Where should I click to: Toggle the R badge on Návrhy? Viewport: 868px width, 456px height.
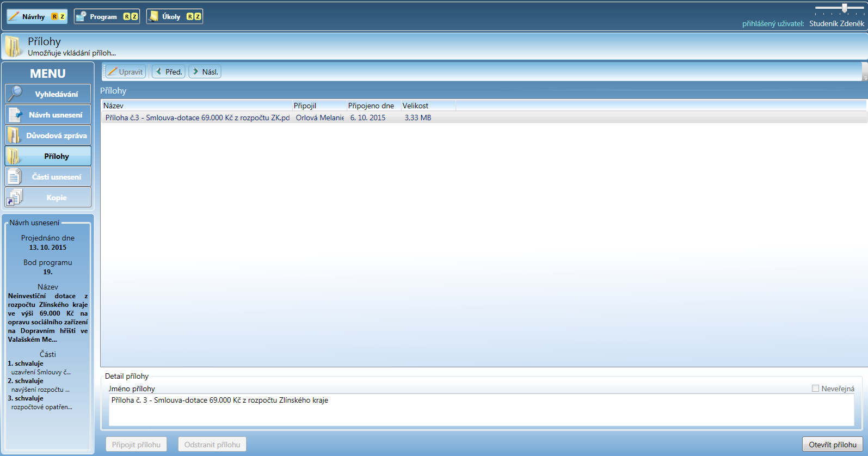click(54, 17)
